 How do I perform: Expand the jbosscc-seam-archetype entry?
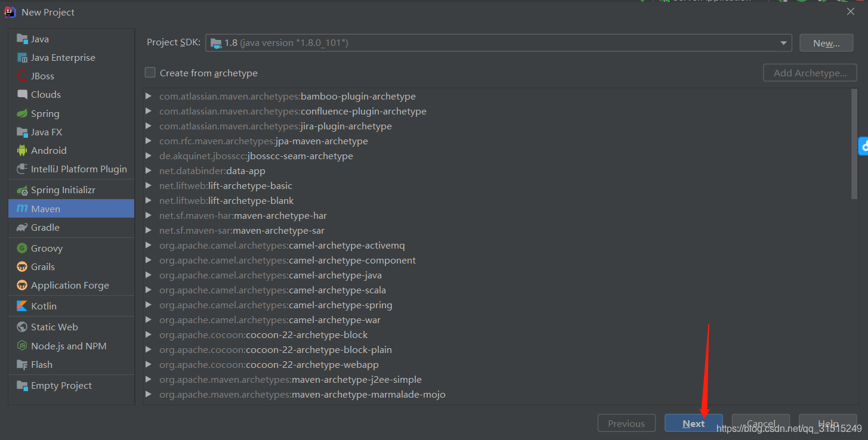149,156
